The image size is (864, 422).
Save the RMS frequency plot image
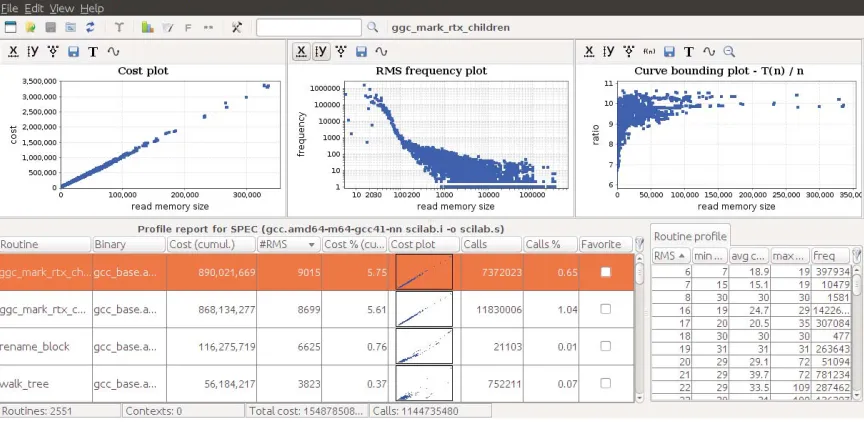tap(361, 52)
